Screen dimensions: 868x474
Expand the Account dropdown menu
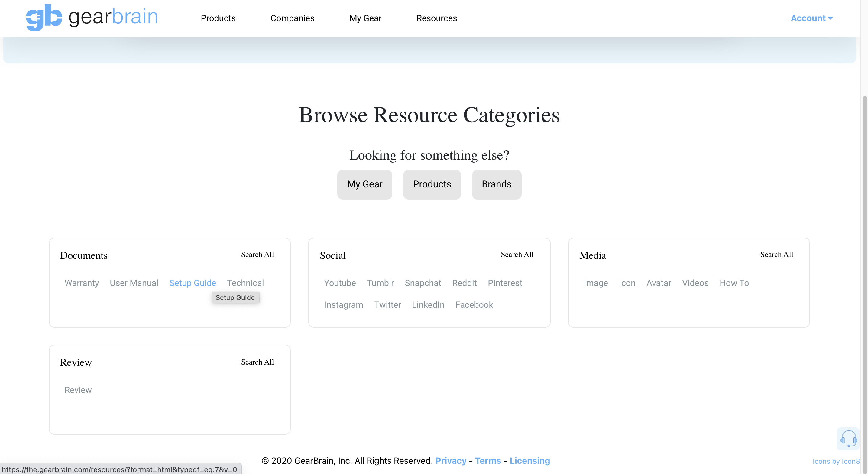(x=811, y=18)
